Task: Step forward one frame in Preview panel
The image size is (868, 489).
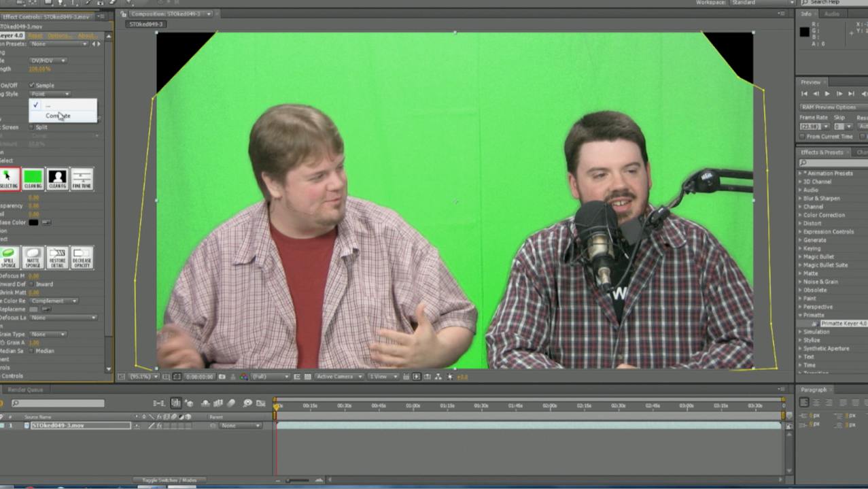Action: point(839,94)
